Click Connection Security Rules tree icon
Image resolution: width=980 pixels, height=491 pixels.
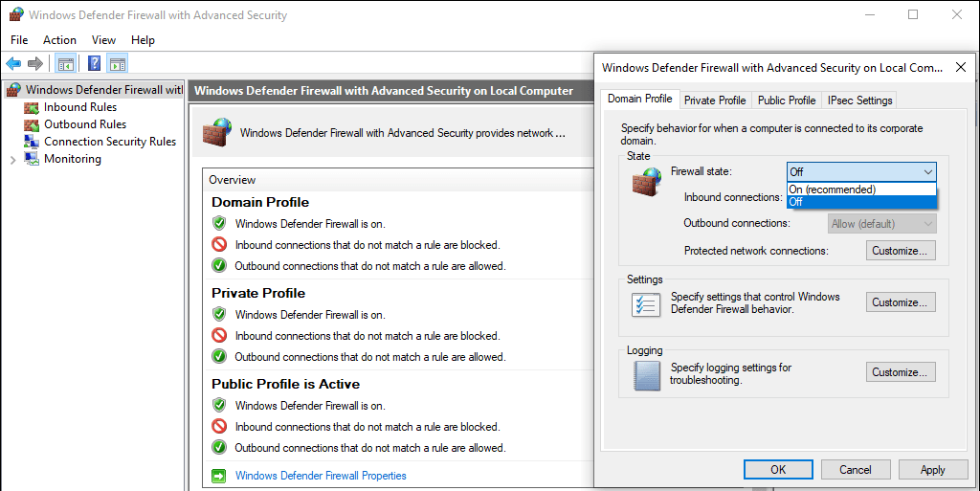[x=32, y=142]
